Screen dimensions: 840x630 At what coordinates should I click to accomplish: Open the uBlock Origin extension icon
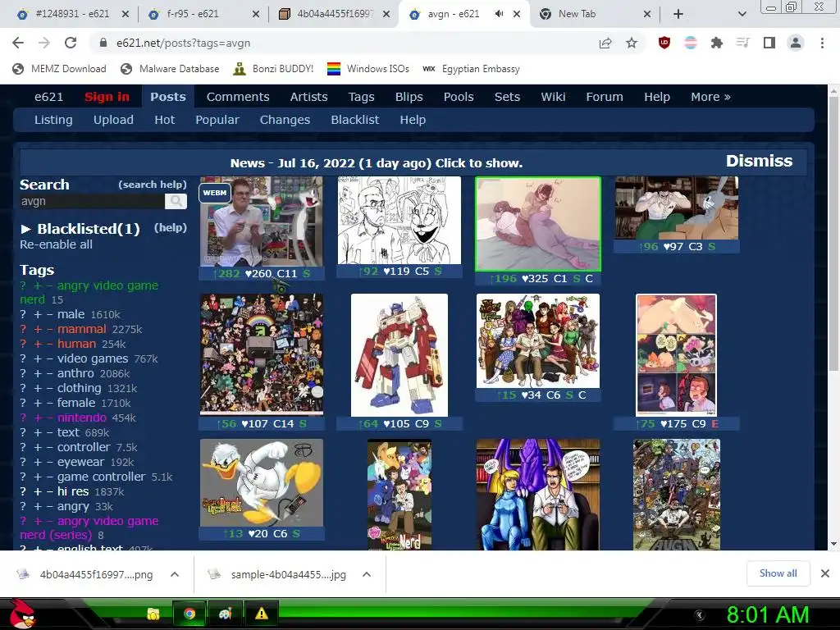(664, 43)
